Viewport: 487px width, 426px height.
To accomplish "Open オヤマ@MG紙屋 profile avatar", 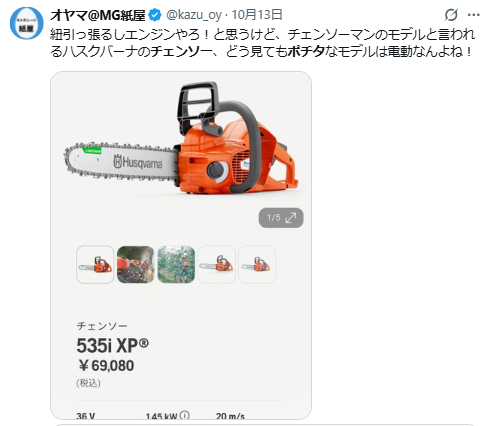I will coord(26,23).
